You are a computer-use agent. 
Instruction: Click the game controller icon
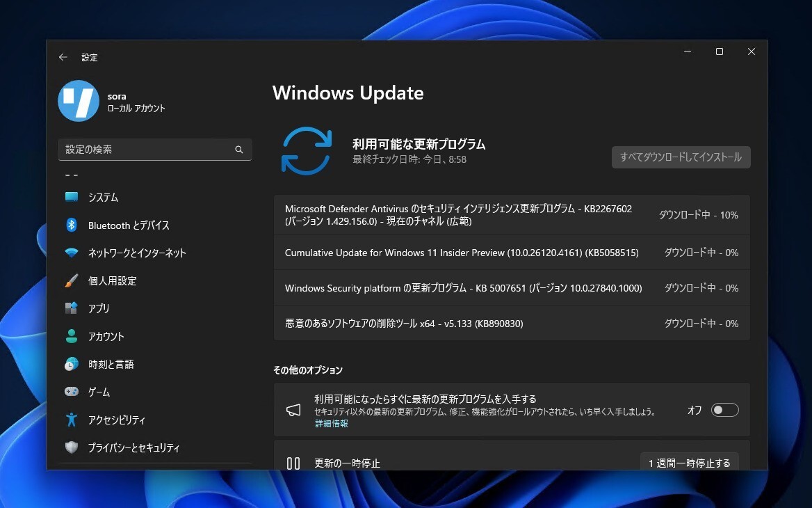(x=72, y=392)
